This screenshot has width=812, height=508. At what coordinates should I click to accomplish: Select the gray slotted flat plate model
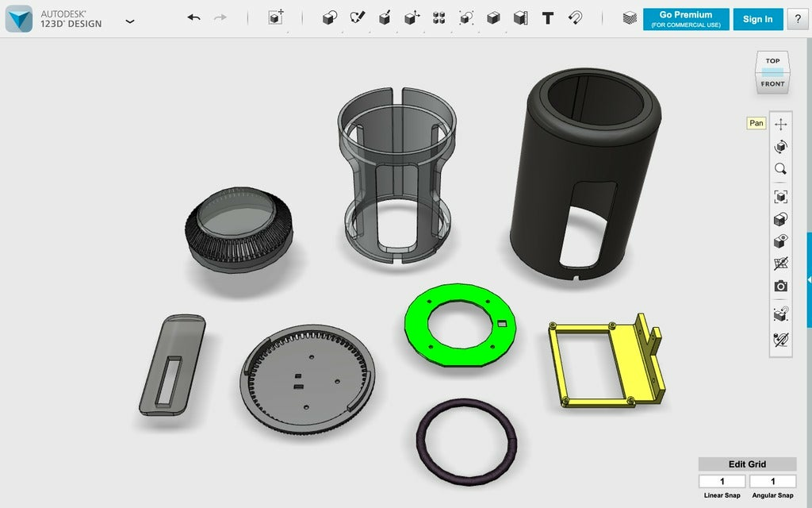pyautogui.click(x=172, y=365)
